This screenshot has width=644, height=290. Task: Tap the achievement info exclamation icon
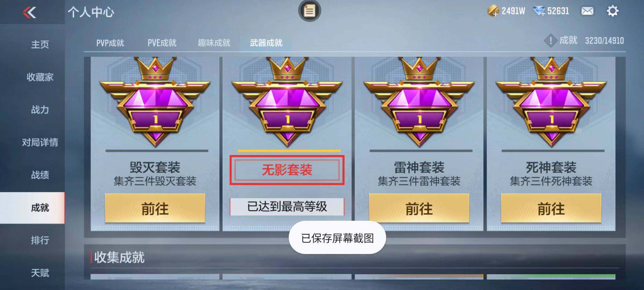[551, 41]
